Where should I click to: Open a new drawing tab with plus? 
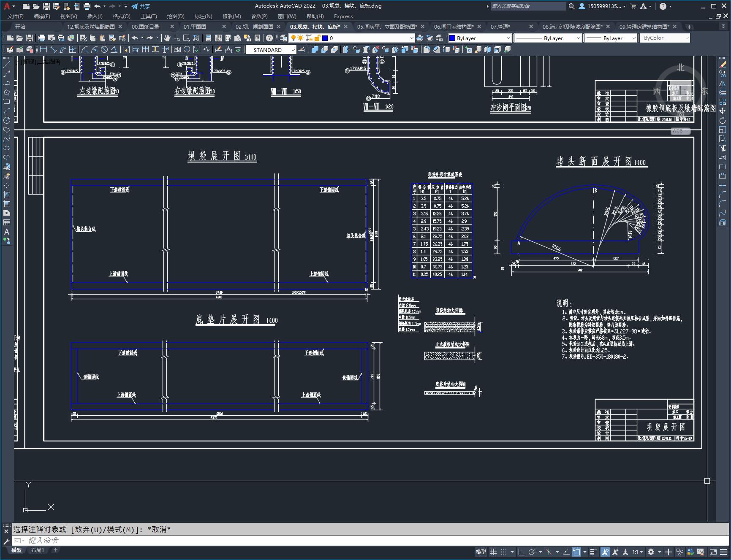689,27
